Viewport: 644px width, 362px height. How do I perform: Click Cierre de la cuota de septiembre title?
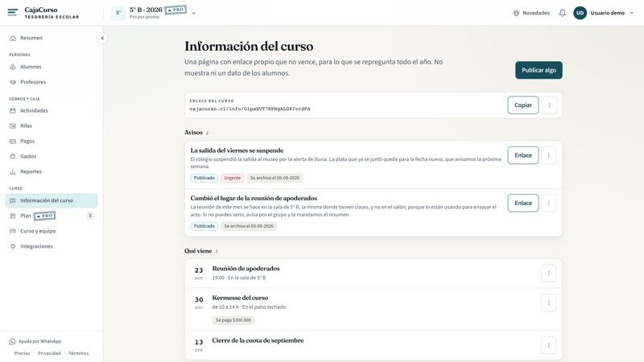coord(258,340)
